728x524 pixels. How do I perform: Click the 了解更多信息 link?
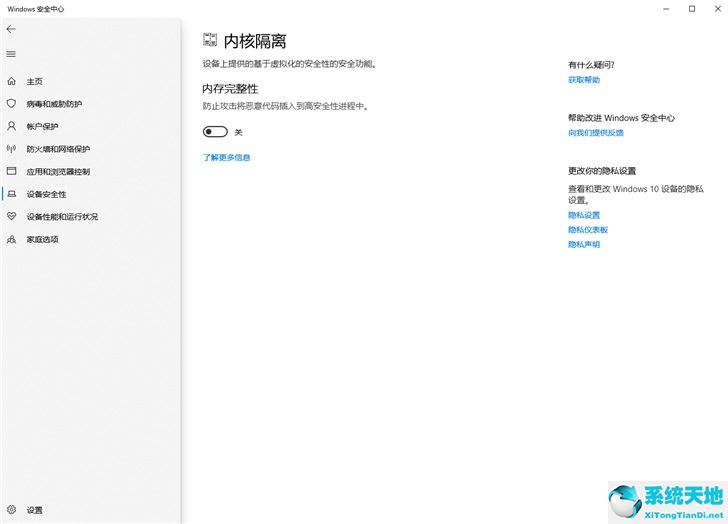pyautogui.click(x=226, y=157)
